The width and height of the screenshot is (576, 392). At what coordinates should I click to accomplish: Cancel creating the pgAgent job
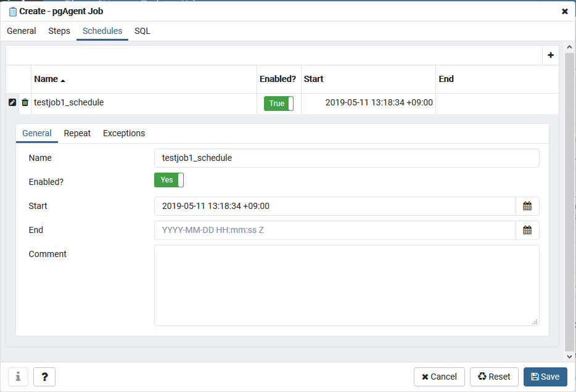pyautogui.click(x=439, y=377)
